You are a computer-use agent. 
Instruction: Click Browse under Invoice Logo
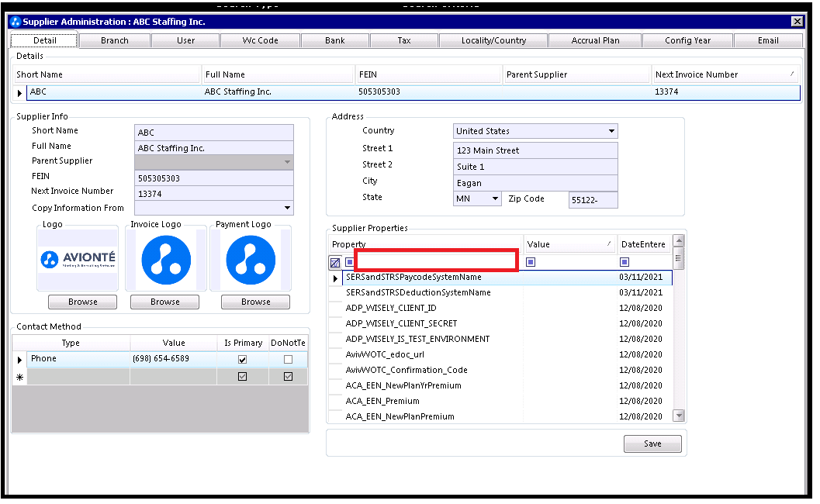tap(164, 302)
